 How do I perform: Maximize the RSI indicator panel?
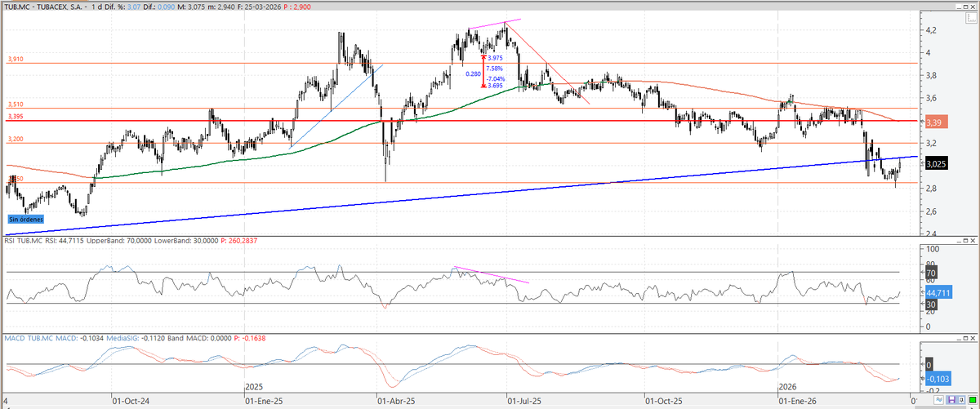[x=967, y=240]
